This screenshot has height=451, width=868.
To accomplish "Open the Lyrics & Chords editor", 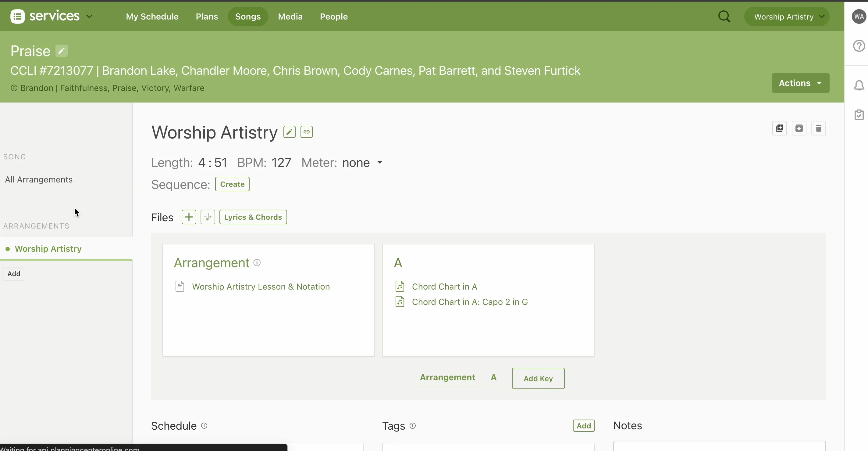I will click(x=253, y=217).
